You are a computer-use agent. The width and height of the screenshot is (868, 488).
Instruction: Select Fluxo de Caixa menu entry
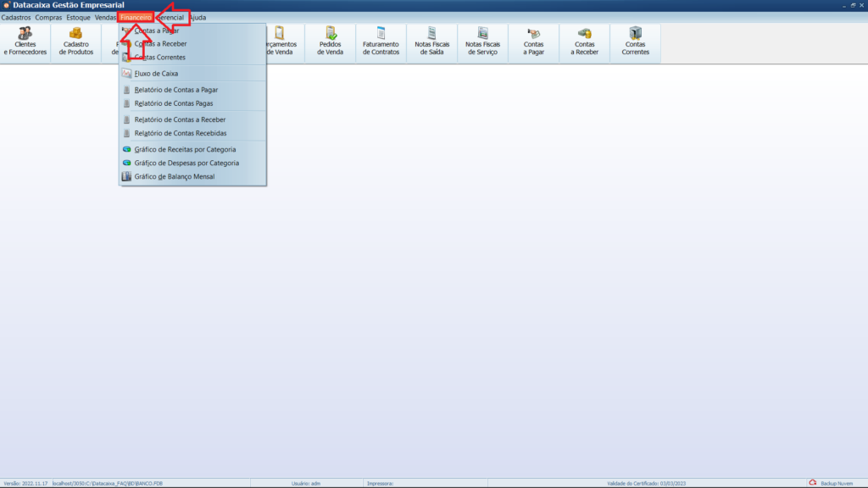[x=156, y=74]
